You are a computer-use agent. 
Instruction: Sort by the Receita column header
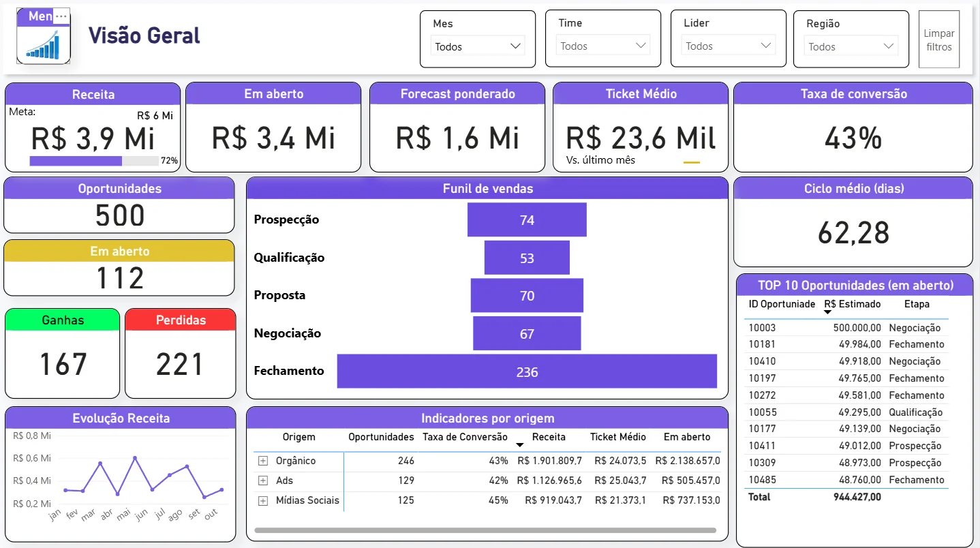[549, 437]
